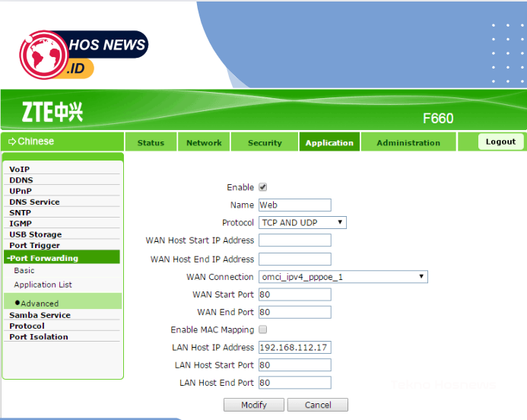The height and width of the screenshot is (420, 527).
Task: Check the Enable MAC Mapping box
Action: 263,329
